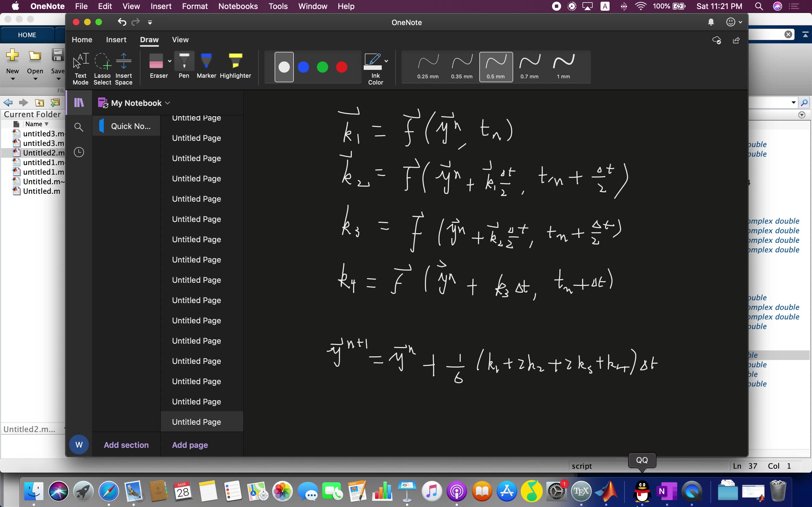The width and height of the screenshot is (812, 507).
Task: Open the Ink Color dropdown arrow
Action: point(386,61)
